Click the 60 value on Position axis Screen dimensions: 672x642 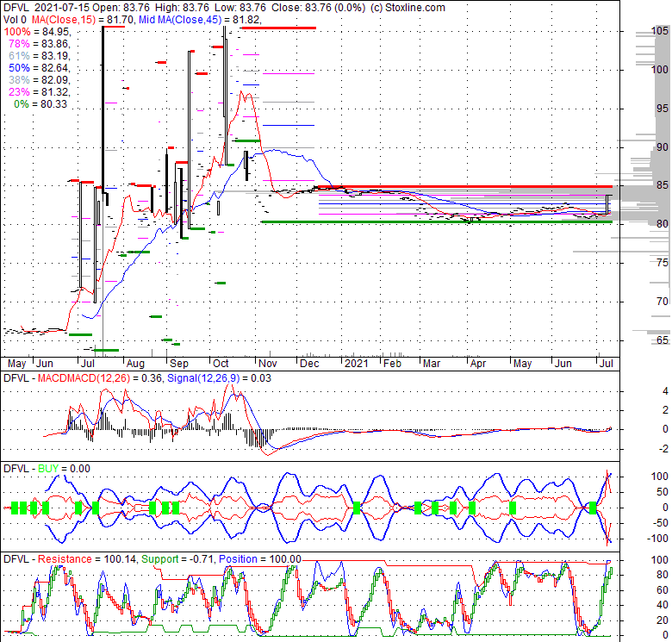[663, 589]
